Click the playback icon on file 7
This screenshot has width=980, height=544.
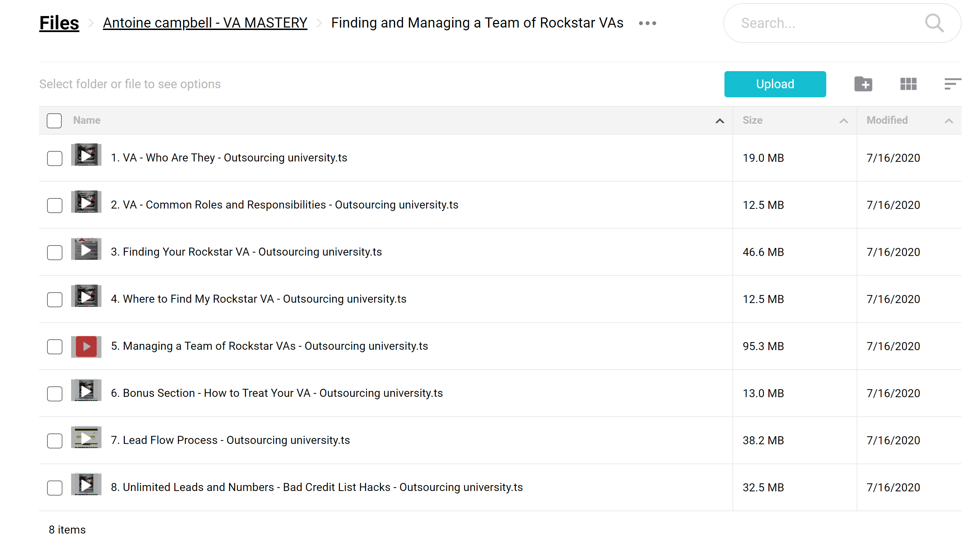click(86, 439)
